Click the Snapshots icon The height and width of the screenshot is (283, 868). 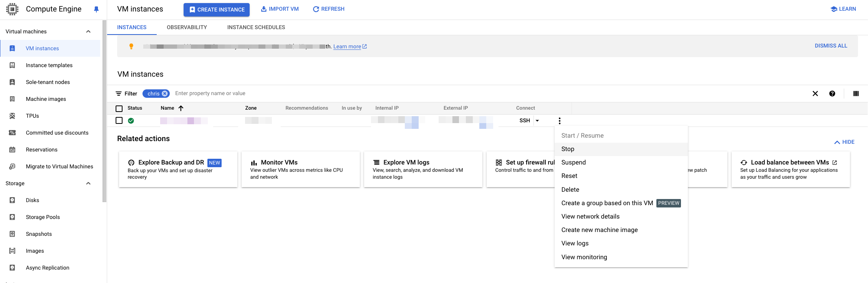coord(12,234)
